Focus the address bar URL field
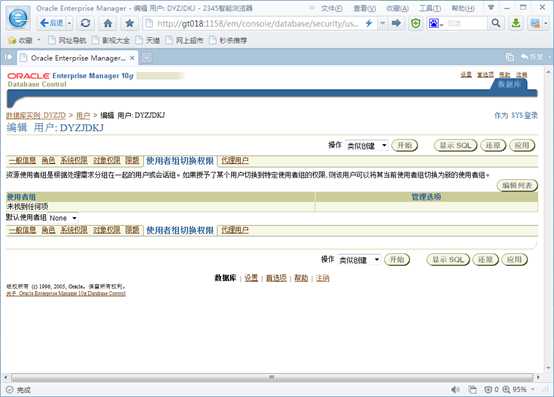This screenshot has width=554, height=397. tap(257, 24)
